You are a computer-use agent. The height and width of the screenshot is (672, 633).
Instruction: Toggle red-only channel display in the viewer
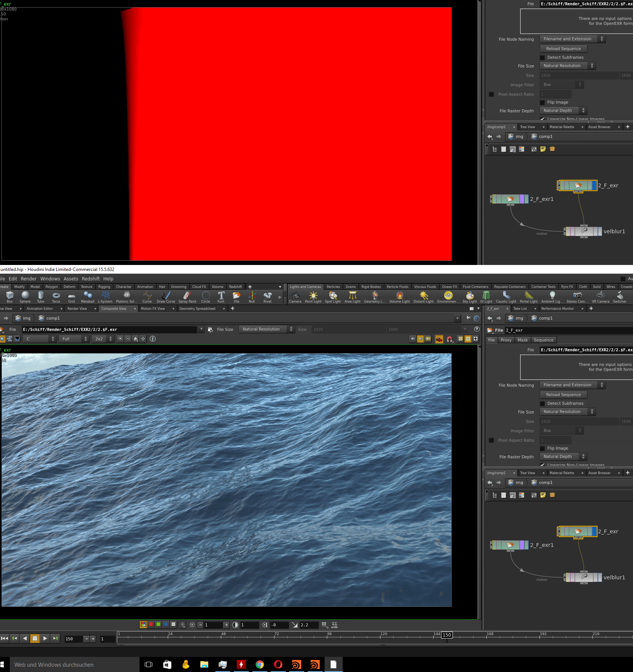point(150,625)
